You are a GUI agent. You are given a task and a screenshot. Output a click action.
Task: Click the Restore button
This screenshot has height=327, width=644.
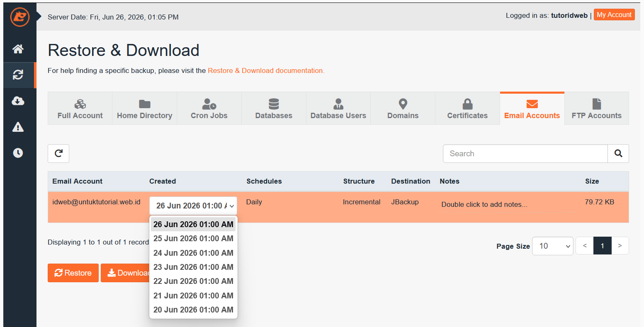click(73, 273)
